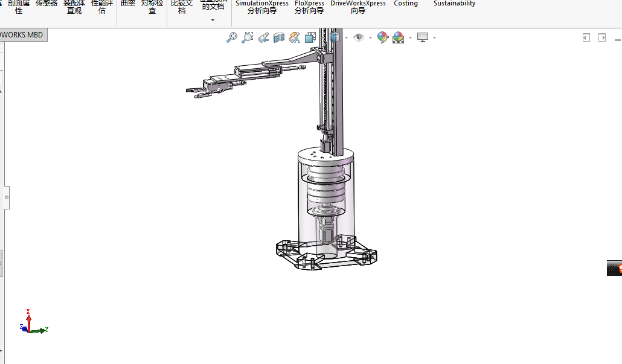The image size is (622, 364).
Task: Click the green Y axis of triad
Action: [x=40, y=330]
